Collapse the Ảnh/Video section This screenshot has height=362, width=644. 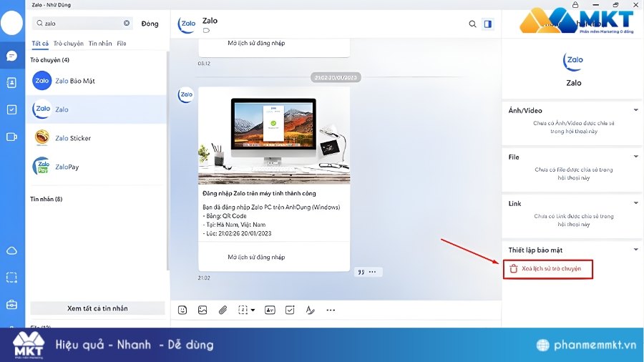pos(636,110)
